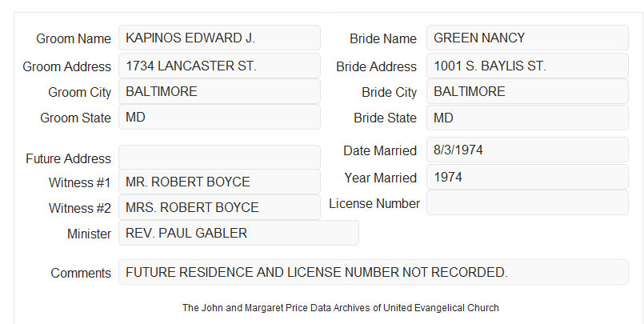Select the Groom Address input box
Image resolution: width=644 pixels, height=324 pixels.
[219, 66]
